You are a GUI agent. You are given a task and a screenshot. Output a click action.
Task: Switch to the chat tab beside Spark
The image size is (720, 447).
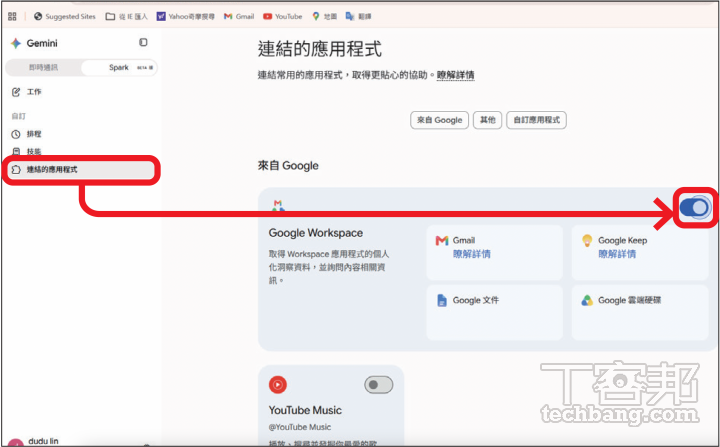(44, 68)
